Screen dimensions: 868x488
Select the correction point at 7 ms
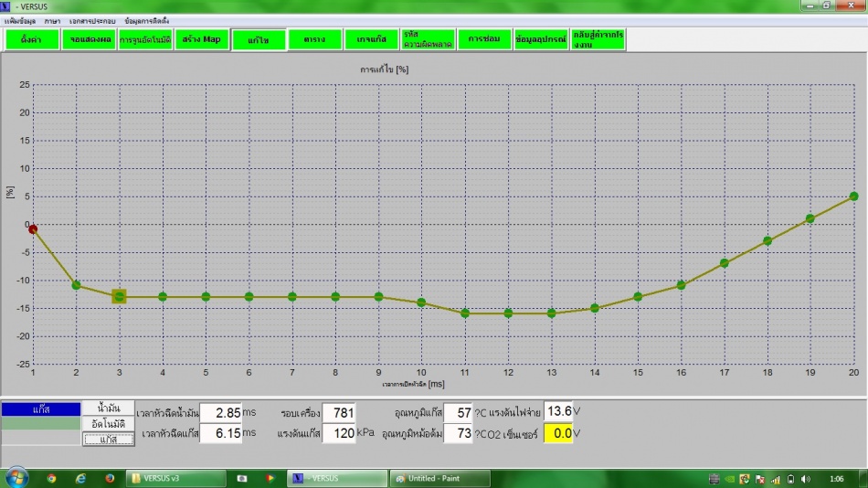pyautogui.click(x=291, y=297)
